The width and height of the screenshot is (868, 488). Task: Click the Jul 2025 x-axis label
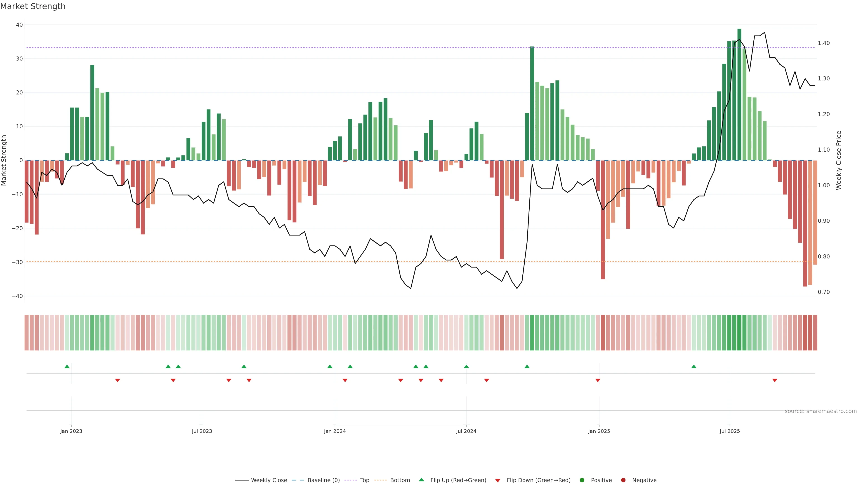(729, 431)
